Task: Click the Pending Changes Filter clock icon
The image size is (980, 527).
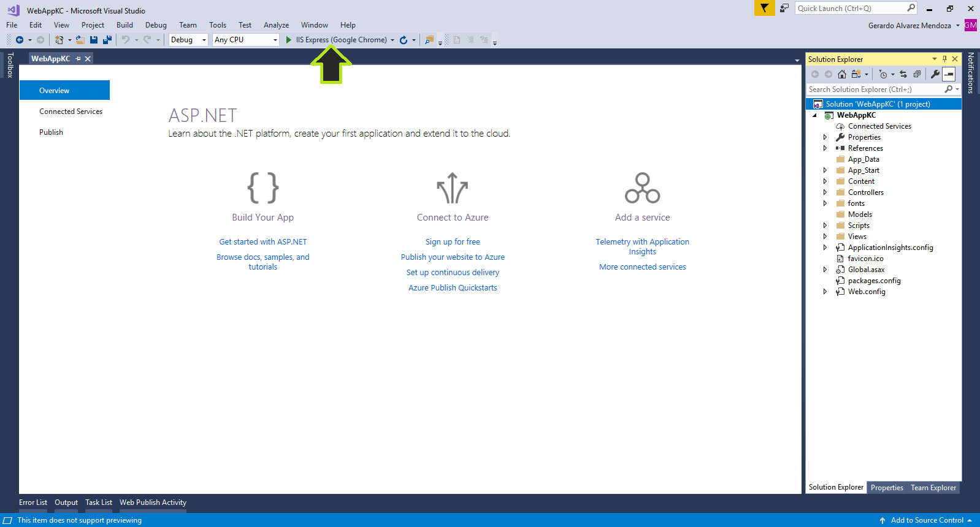Action: (x=883, y=74)
